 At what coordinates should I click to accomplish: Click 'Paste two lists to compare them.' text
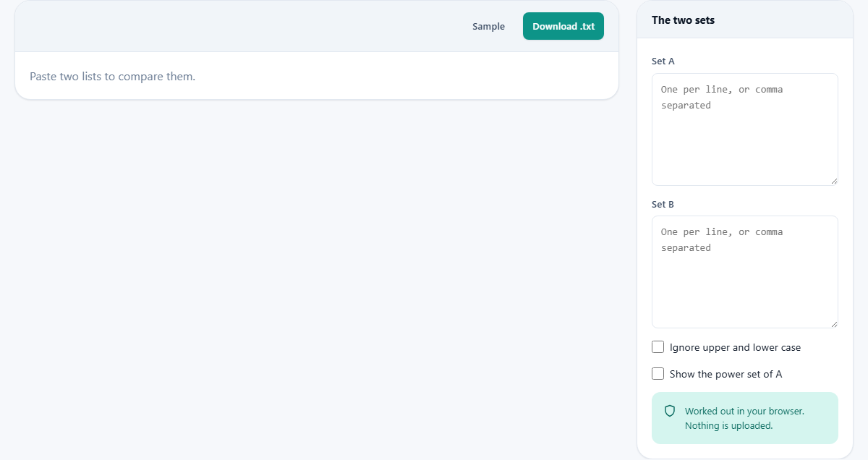coord(112,76)
